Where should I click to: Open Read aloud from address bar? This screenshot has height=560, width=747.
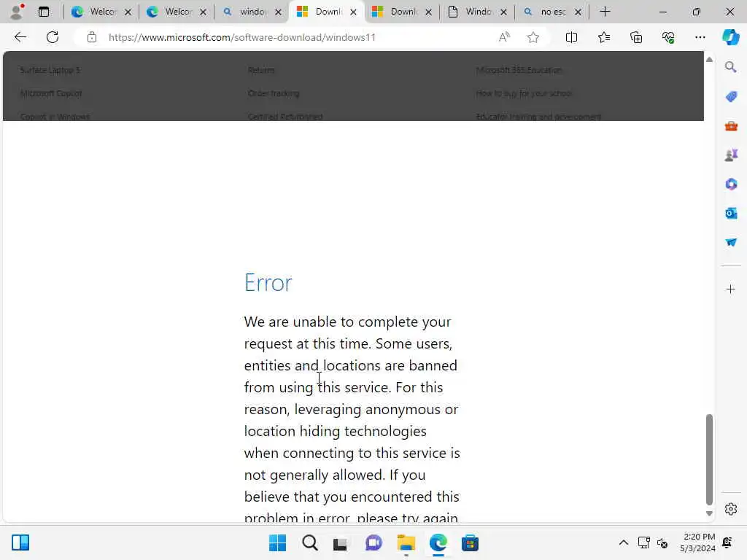tap(504, 37)
